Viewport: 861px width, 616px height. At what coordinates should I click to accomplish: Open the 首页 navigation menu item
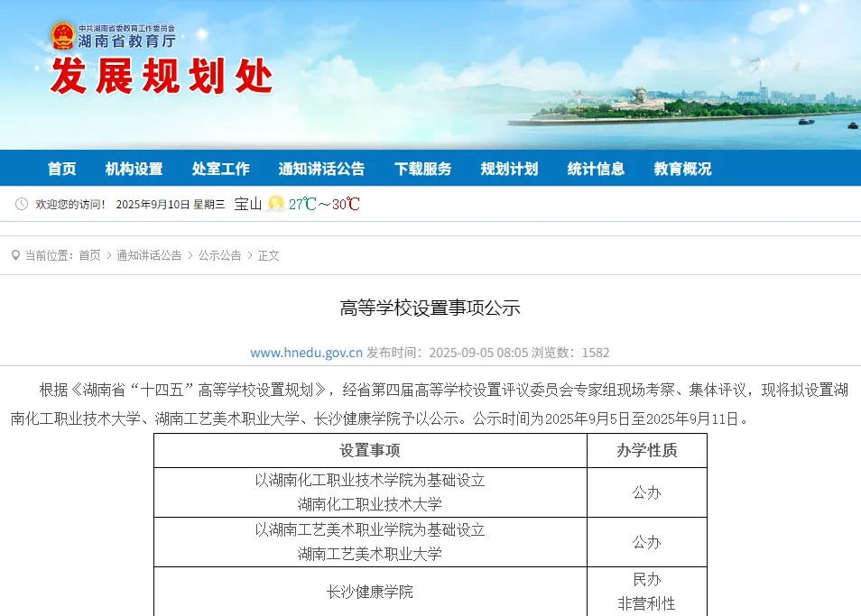coord(61,169)
